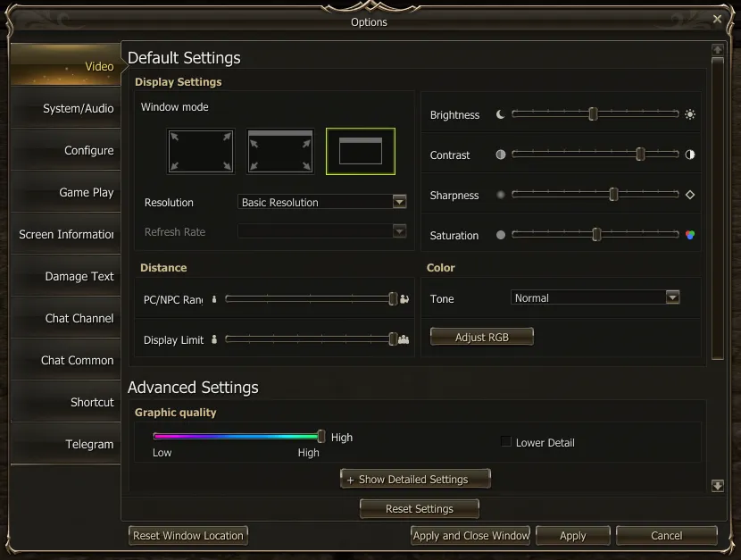Viewport: 741px width, 560px height.
Task: Click the 'Advanced Settings' heading
Action: pos(193,388)
